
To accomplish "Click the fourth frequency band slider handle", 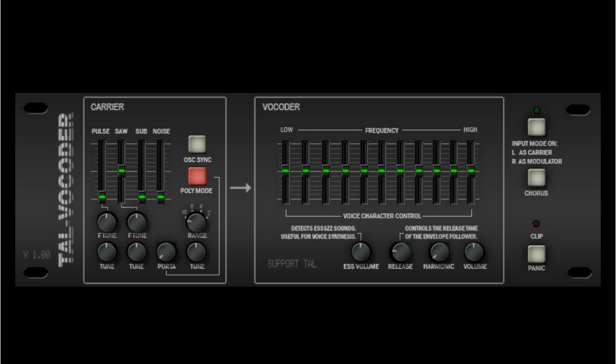I will [345, 171].
